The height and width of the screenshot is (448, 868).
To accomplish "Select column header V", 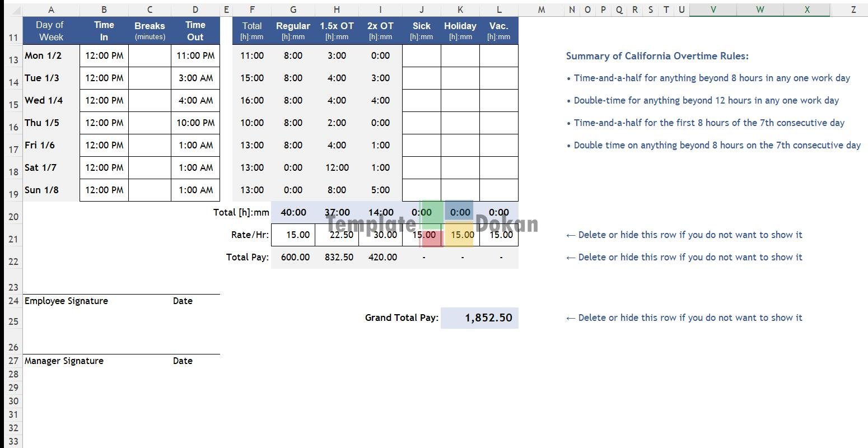I will pos(713,10).
